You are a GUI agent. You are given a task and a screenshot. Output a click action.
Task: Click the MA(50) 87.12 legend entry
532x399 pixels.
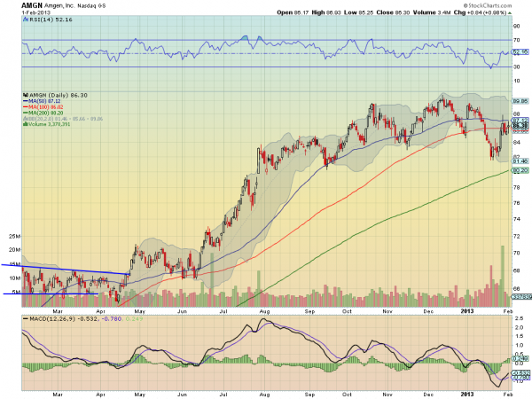[44, 101]
